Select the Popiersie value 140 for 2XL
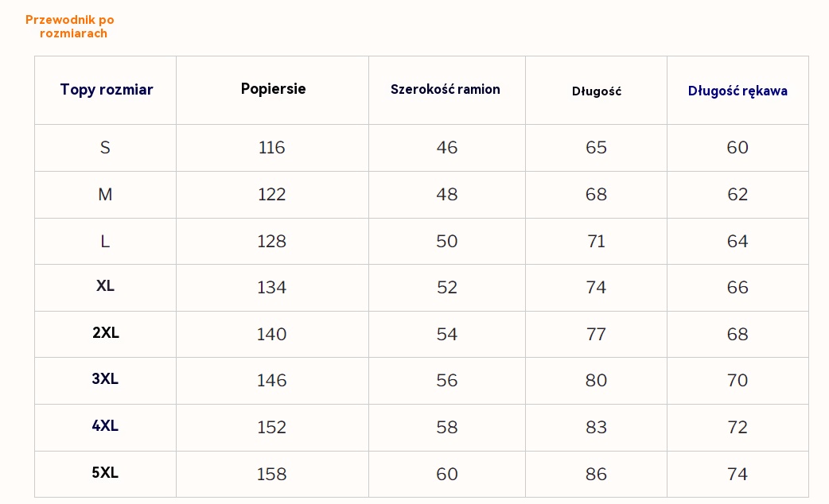The image size is (829, 504). [271, 335]
